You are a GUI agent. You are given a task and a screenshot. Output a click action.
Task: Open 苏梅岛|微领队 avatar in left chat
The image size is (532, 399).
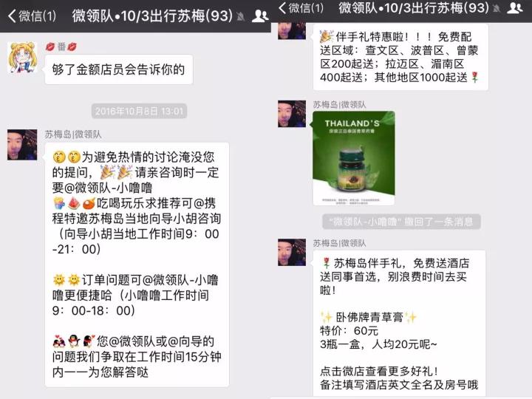22,145
